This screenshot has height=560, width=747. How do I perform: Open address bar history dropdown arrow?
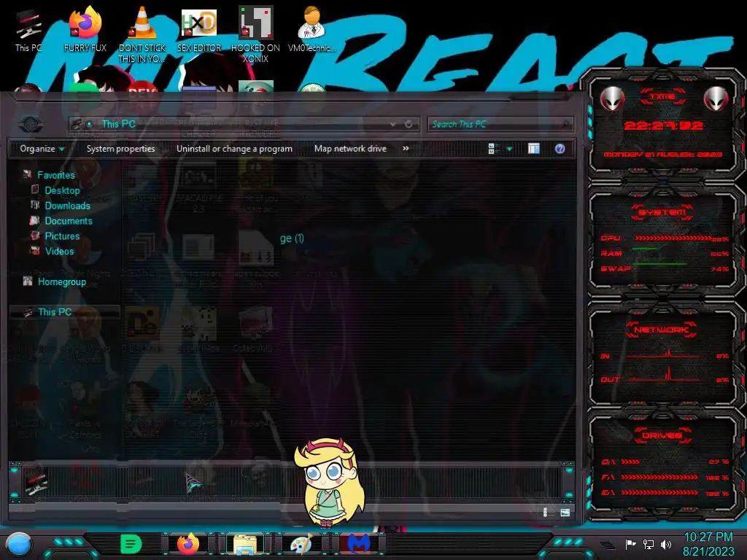click(x=392, y=124)
